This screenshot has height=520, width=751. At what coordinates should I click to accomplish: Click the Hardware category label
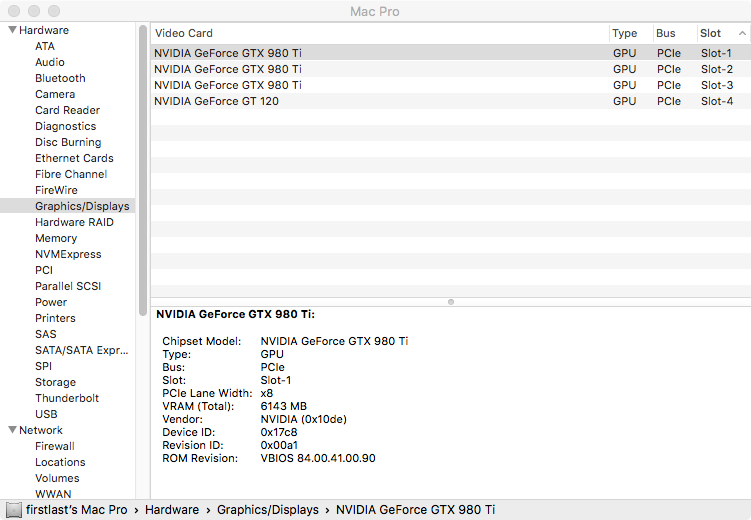click(44, 30)
